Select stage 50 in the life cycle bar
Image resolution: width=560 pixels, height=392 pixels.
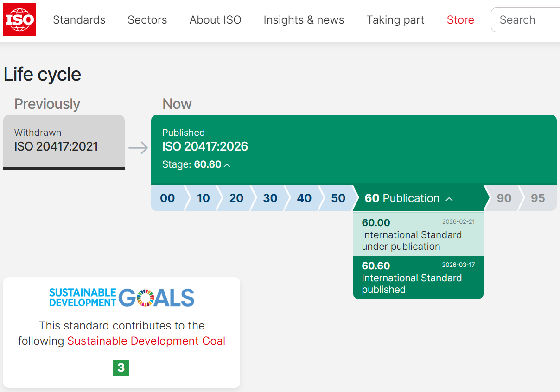[338, 198]
